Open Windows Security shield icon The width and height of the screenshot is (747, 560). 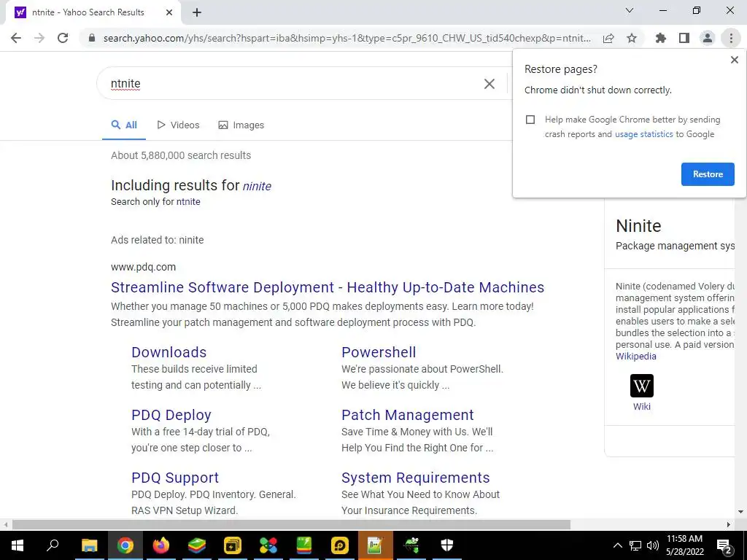(x=447, y=545)
